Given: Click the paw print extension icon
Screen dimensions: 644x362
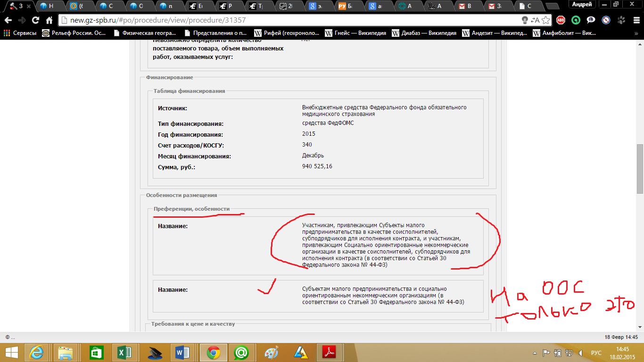Looking at the screenshot, I should click(621, 20).
